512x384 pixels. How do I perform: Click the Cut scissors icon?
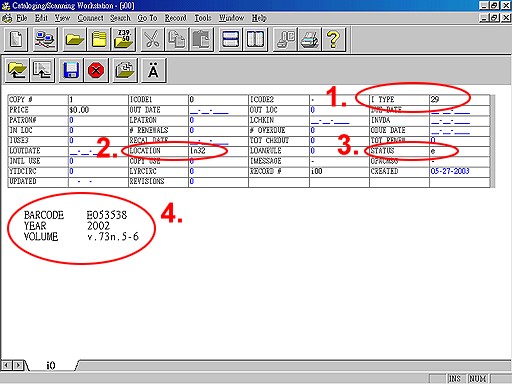152,39
